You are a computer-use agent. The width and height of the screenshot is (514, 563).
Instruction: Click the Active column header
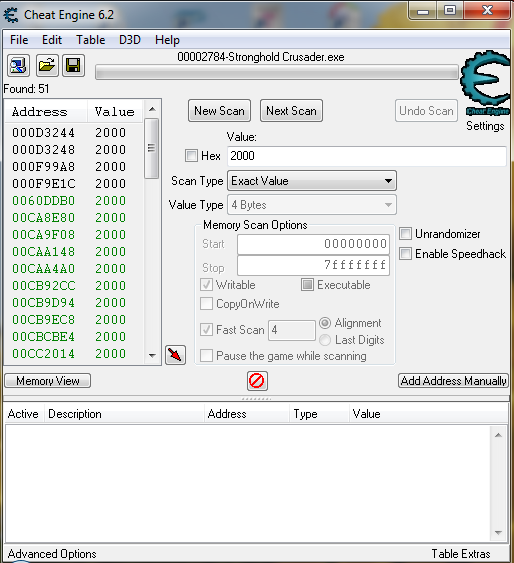(23, 414)
